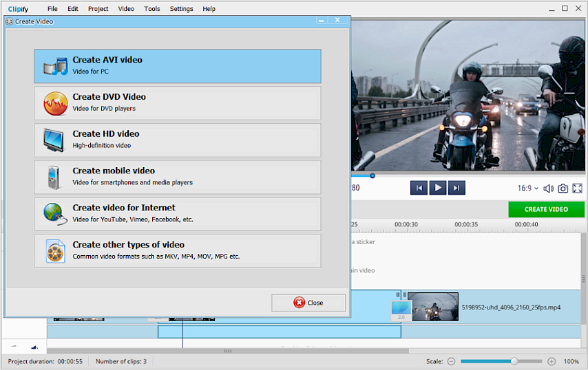Viewport: 588px width, 370px height.
Task: Take a snapshot with camera icon
Action: click(563, 188)
